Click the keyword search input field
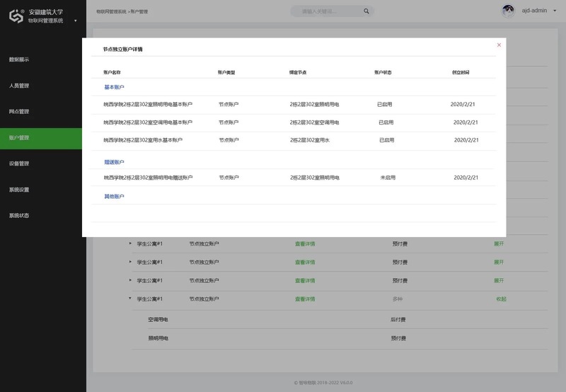The height and width of the screenshot is (392, 566). [325, 11]
